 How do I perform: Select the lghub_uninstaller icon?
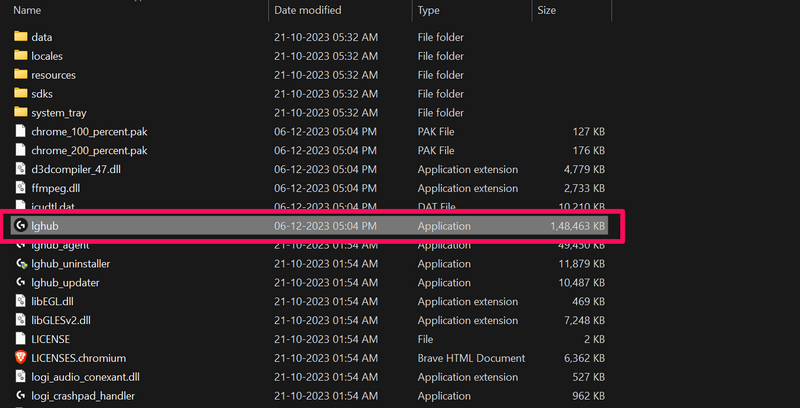[20, 264]
